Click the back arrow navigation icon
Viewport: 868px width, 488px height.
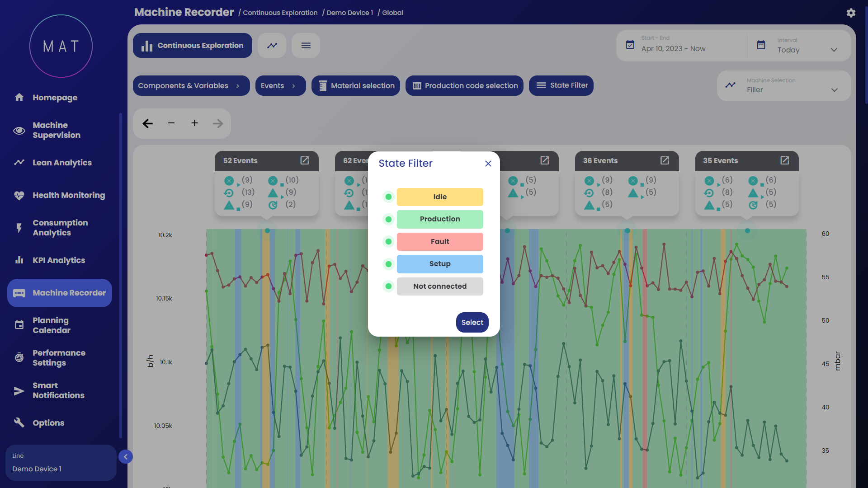147,123
